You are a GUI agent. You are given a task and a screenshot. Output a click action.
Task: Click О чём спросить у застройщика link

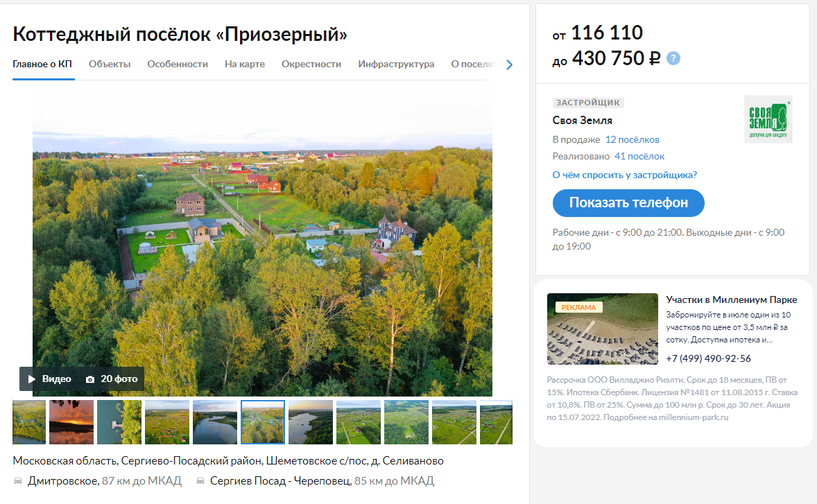click(x=625, y=175)
